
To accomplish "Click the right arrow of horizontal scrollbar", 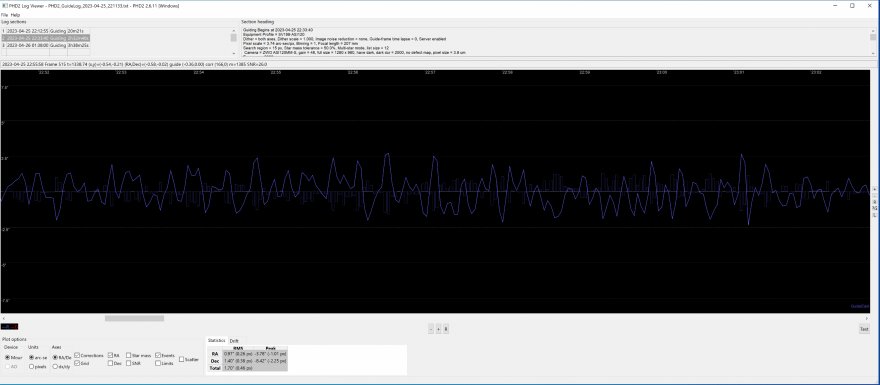I will (x=867, y=318).
